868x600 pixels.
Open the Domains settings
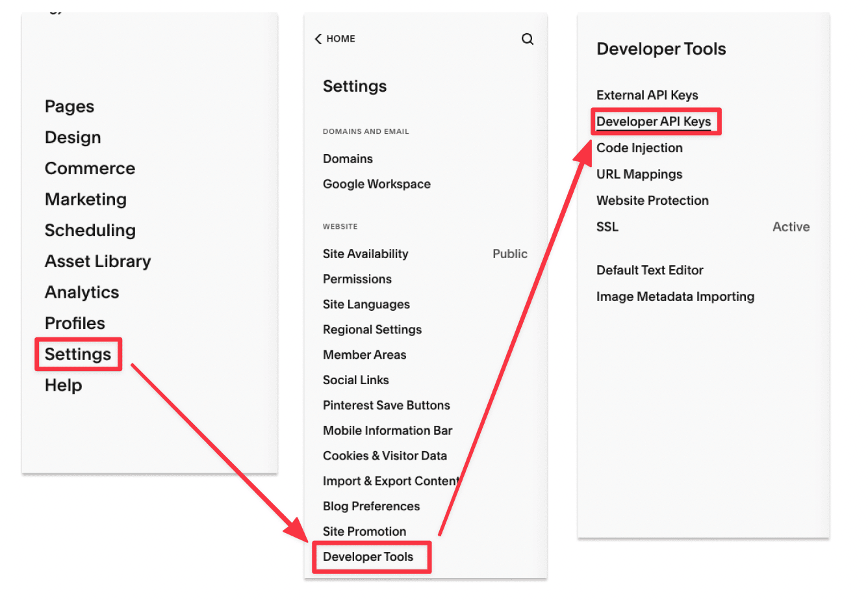point(348,159)
